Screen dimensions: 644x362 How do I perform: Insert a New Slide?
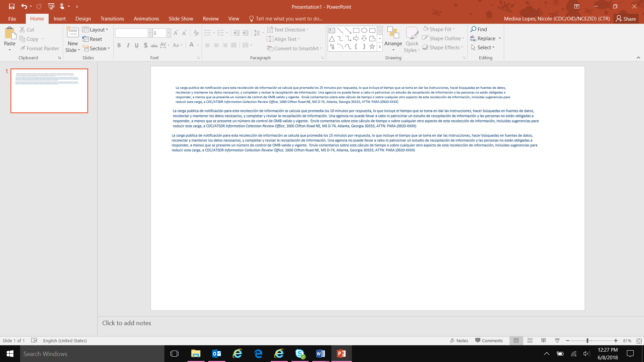point(72,34)
